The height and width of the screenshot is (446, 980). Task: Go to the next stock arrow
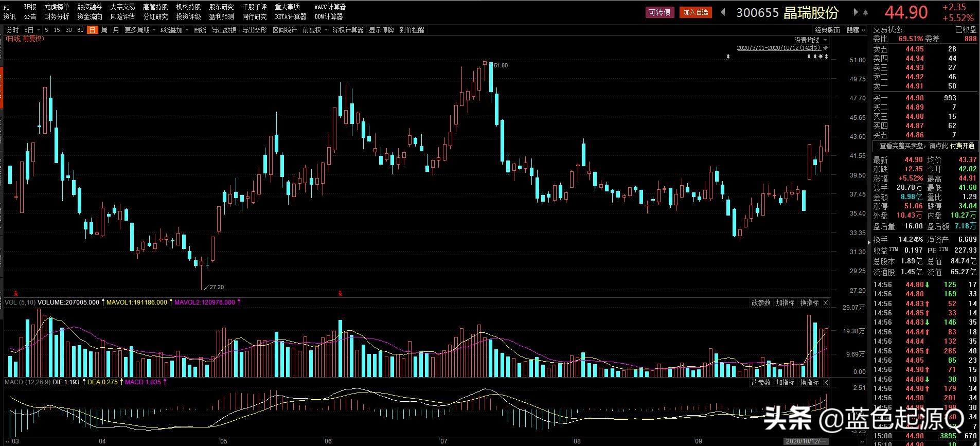[x=856, y=12]
